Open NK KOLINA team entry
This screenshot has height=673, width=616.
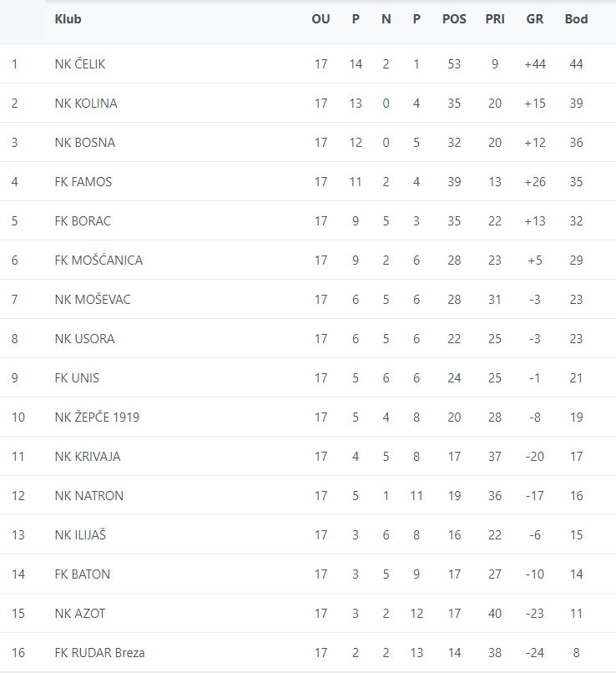(x=86, y=103)
